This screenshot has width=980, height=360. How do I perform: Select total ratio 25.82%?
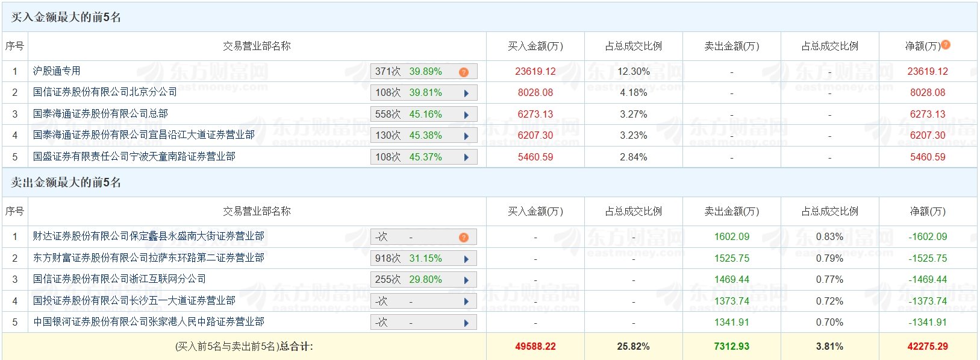(634, 346)
